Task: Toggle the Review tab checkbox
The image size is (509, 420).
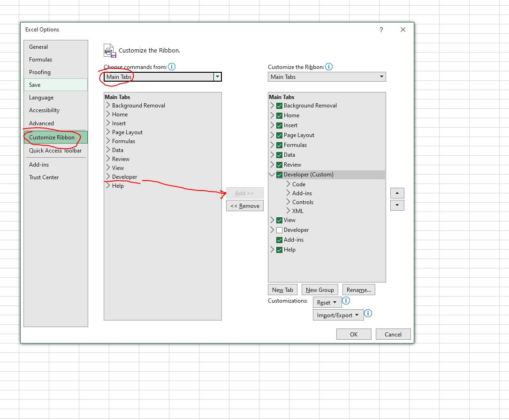Action: 279,165
